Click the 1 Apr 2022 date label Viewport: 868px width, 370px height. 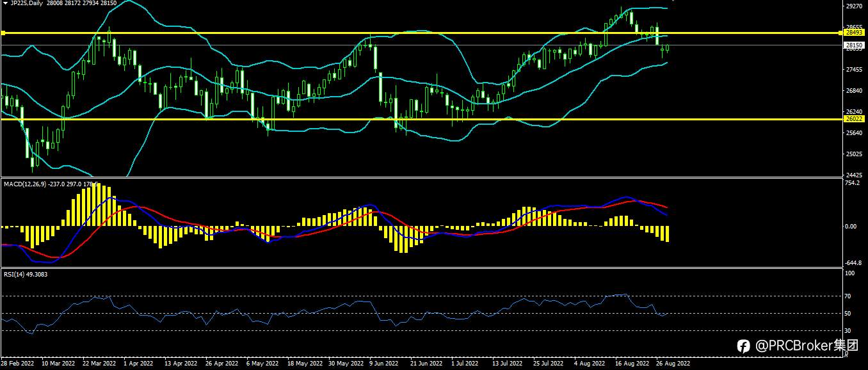[x=138, y=363]
